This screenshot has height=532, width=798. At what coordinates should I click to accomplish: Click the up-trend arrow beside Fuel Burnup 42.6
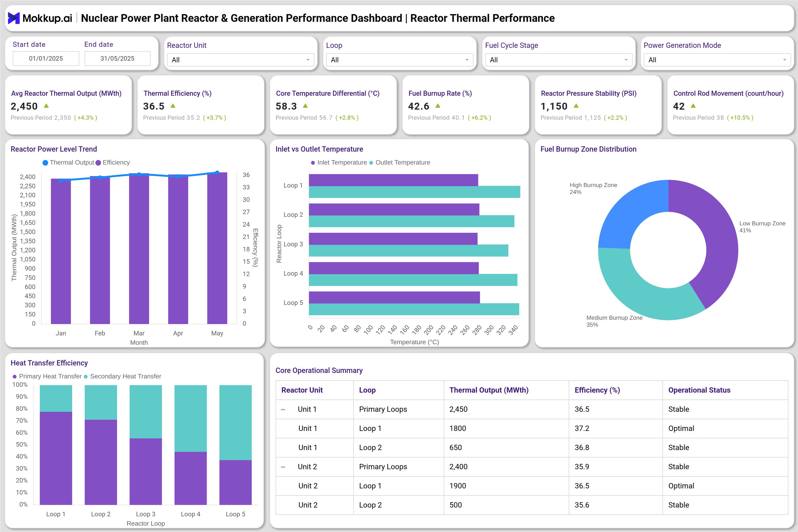[x=438, y=106]
